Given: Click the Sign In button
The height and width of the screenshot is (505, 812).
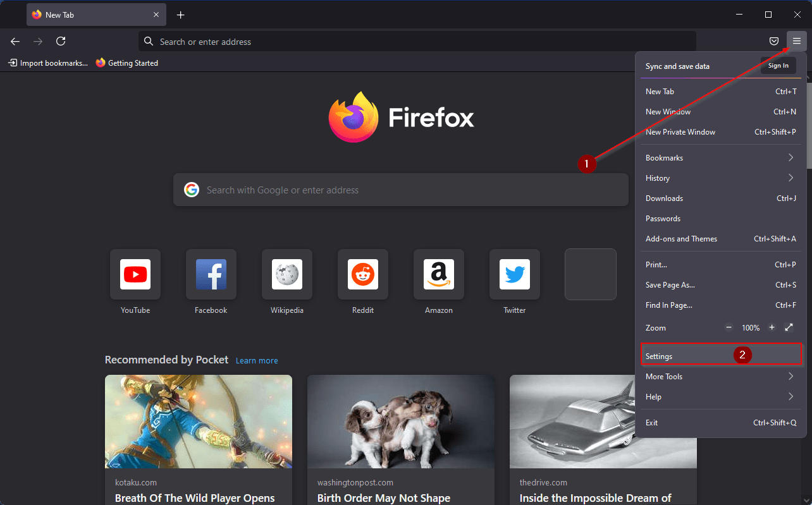Looking at the screenshot, I should pyautogui.click(x=778, y=65).
